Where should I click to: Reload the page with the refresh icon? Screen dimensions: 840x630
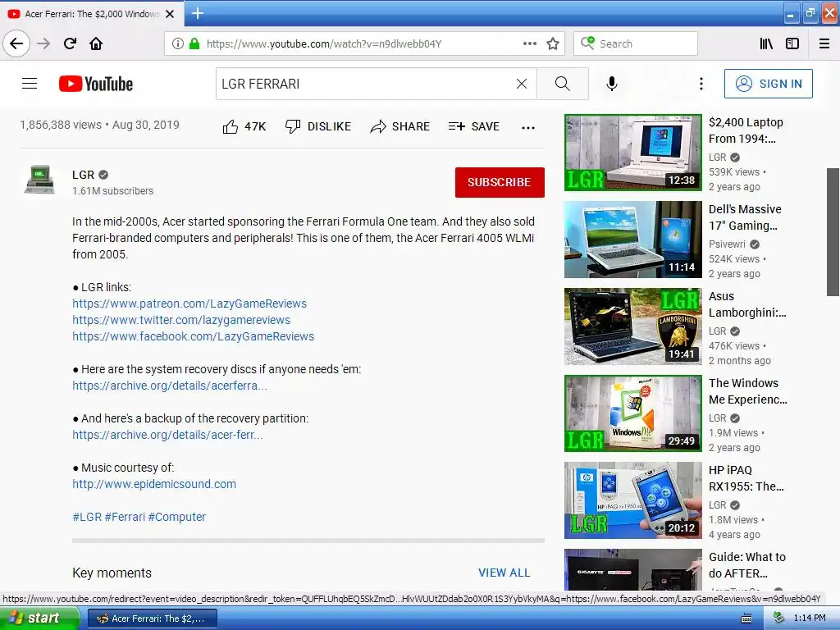[70, 43]
